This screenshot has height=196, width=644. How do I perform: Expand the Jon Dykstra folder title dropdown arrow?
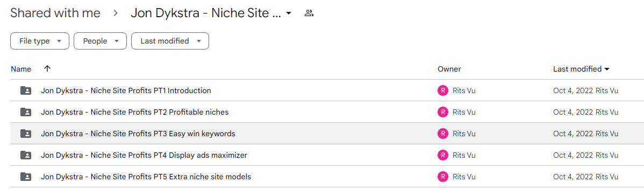click(x=289, y=13)
